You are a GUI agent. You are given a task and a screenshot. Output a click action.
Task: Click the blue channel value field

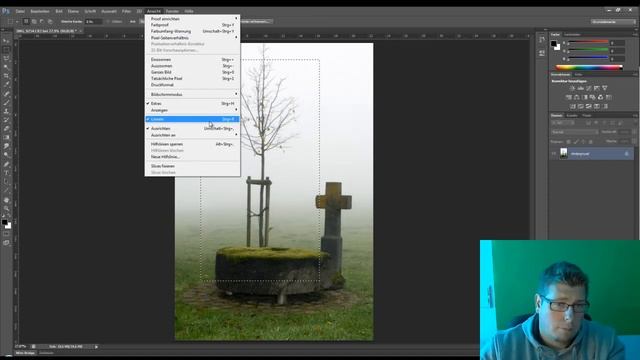point(618,59)
